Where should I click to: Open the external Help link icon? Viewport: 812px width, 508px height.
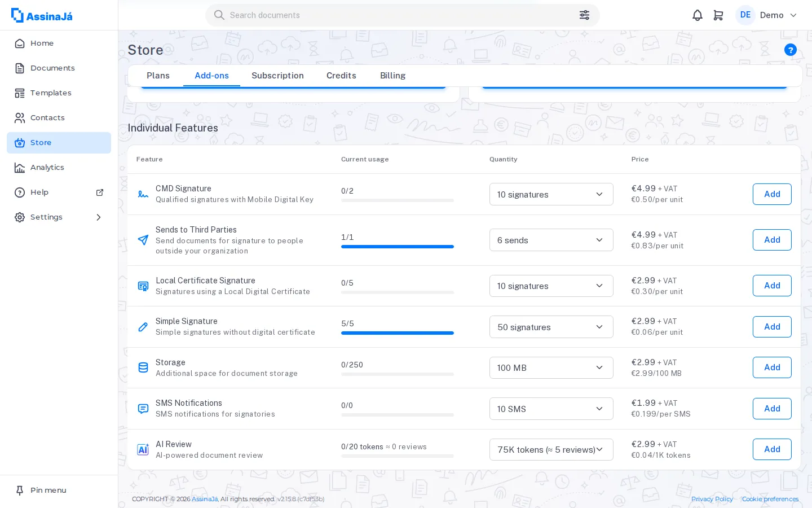tap(100, 192)
